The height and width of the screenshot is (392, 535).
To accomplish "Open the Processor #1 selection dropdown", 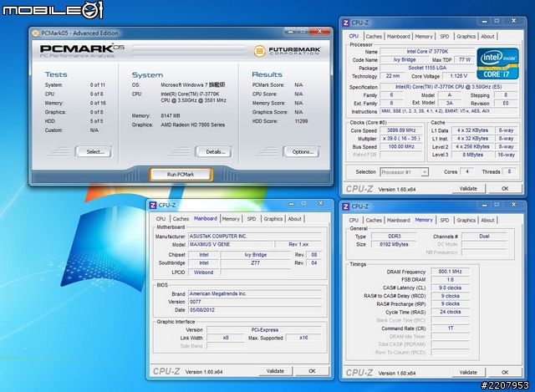I will click(x=405, y=172).
